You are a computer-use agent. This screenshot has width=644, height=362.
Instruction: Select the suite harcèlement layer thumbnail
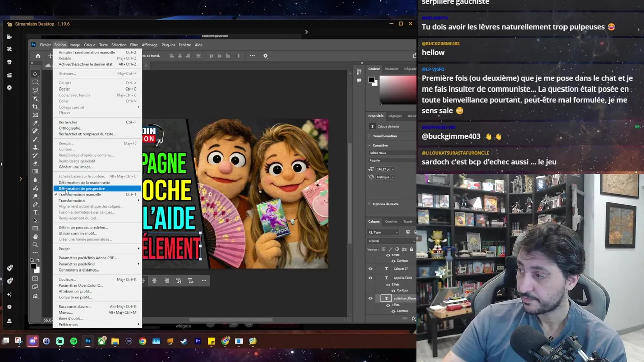386,298
